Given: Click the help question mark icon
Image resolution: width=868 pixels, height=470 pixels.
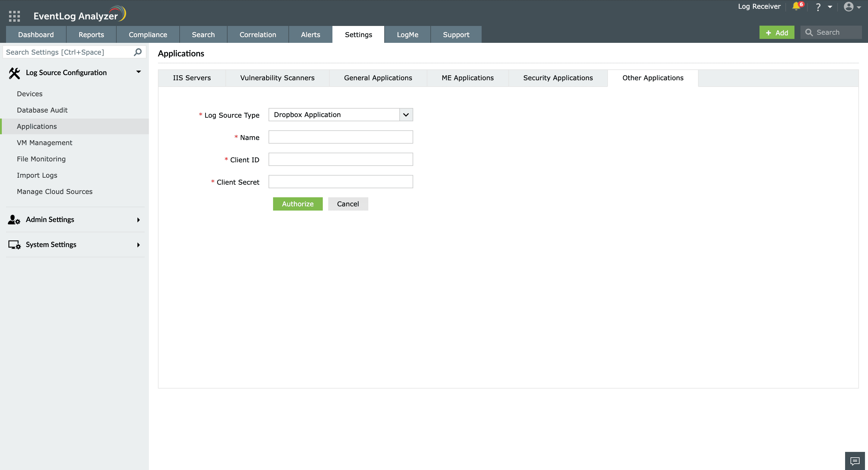Looking at the screenshot, I should [818, 7].
